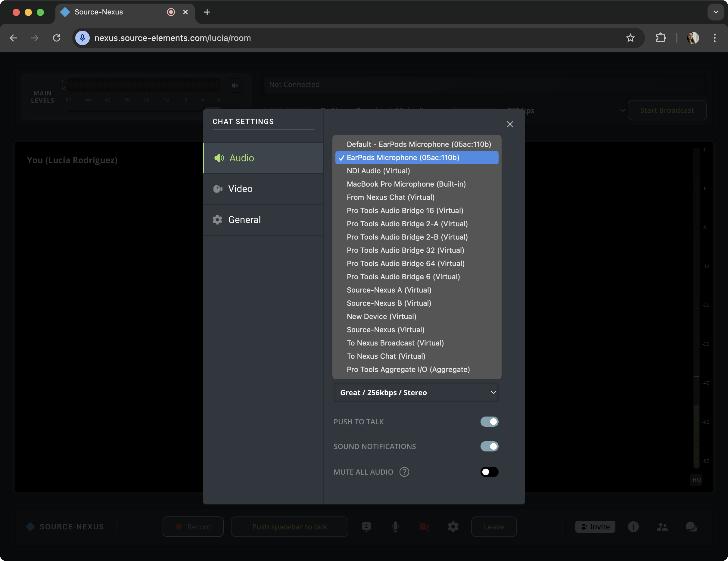Bookmark page with the star icon
Screen dimensions: 728x561
click(630, 38)
